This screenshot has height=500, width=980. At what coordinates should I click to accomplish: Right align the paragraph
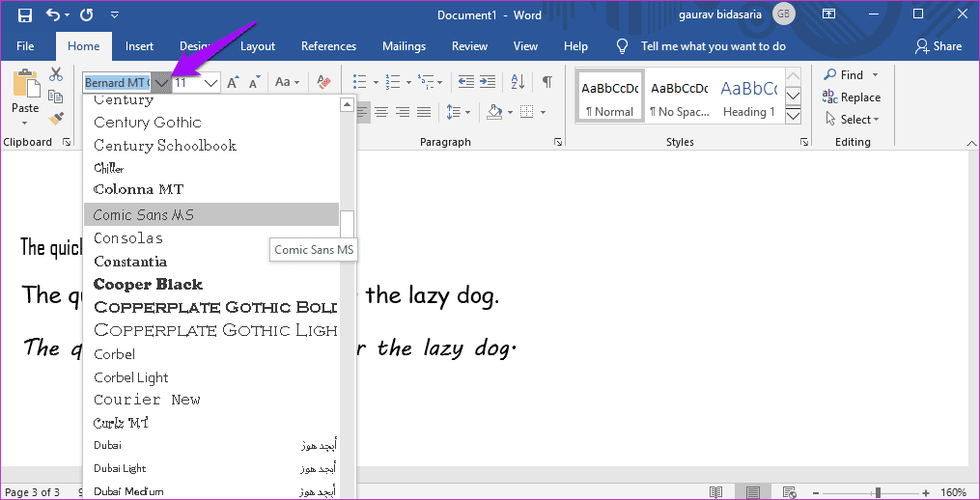tap(403, 113)
